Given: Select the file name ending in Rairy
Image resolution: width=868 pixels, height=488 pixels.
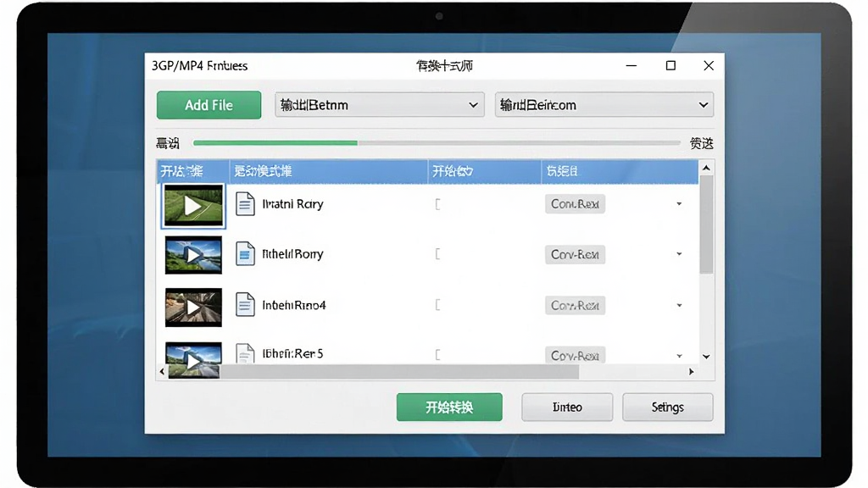Looking at the screenshot, I should coord(292,204).
